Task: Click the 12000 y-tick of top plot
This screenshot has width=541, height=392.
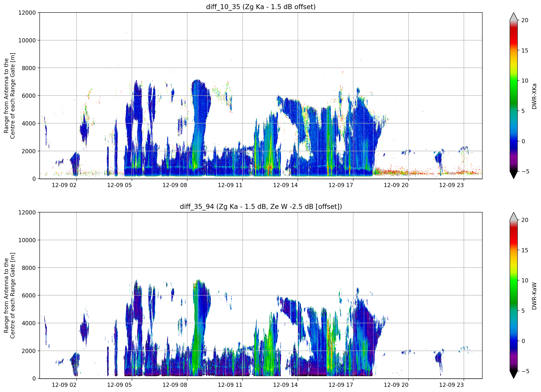Action: click(x=27, y=13)
